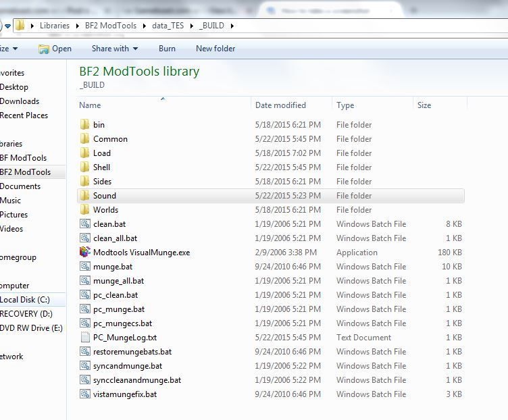Click the clean_all.bat batch file icon

point(85,238)
